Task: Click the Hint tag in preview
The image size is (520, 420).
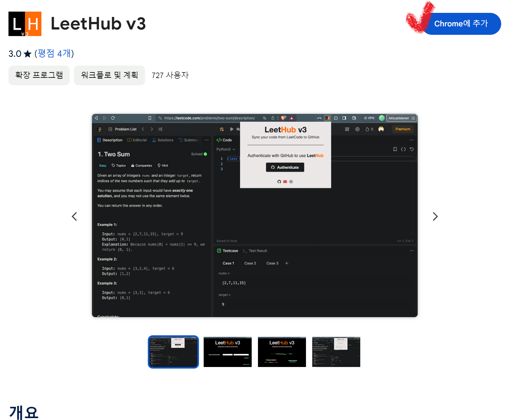Action: (163, 166)
